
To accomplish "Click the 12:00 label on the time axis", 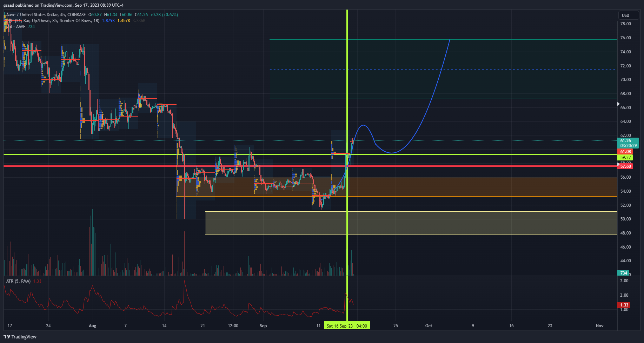I will click(x=233, y=326).
